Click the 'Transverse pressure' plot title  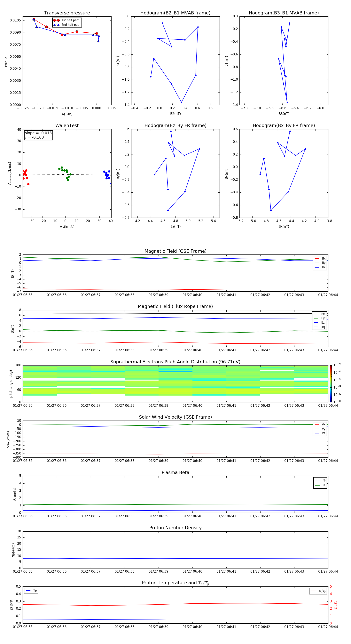coord(67,13)
